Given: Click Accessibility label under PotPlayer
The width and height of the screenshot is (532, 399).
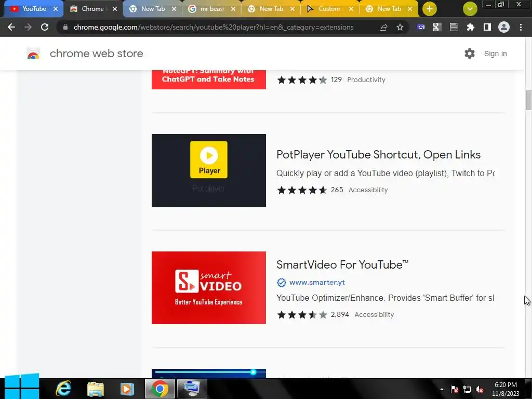Looking at the screenshot, I should click(368, 190).
